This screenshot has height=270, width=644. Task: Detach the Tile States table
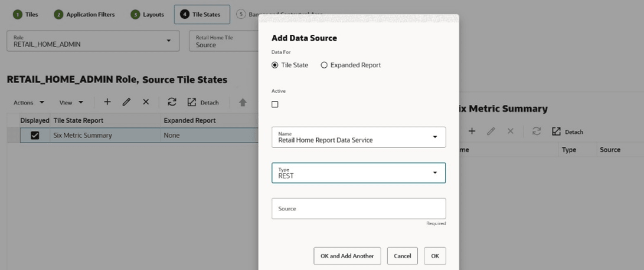point(203,102)
